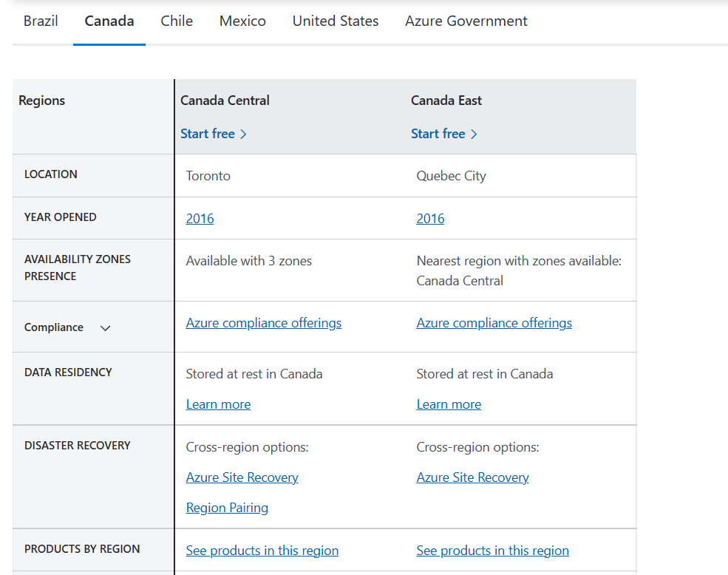Click the Canada Central column header

click(x=225, y=101)
